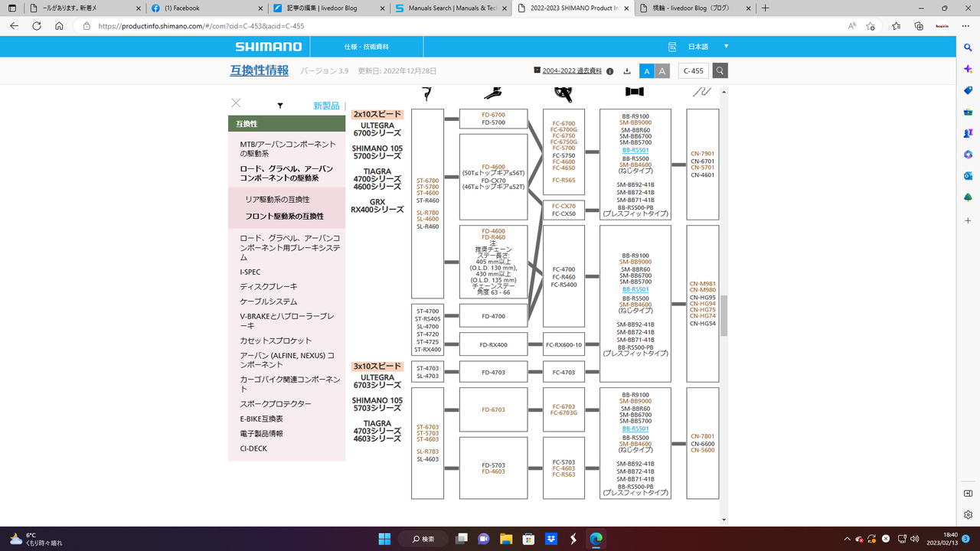Click the info icon beside 過去資料

click(x=610, y=71)
